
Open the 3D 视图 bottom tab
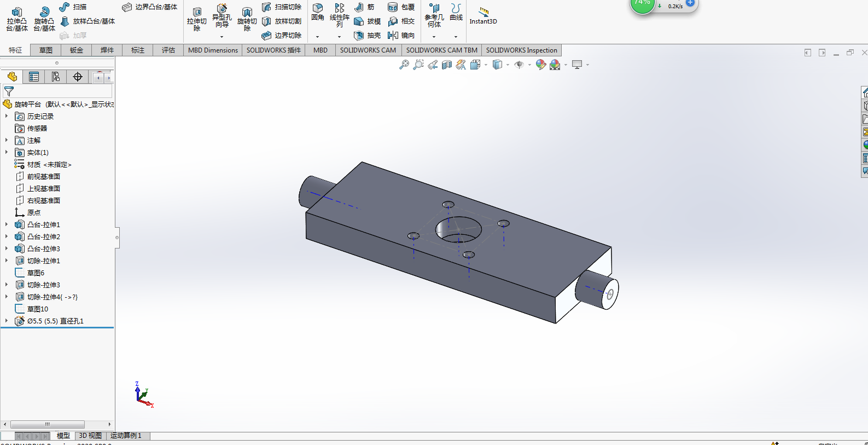click(90, 436)
